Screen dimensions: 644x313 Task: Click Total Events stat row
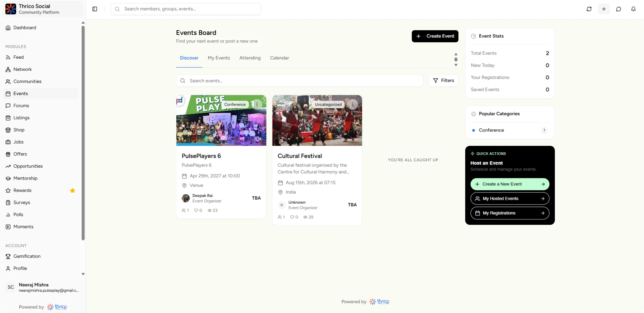[x=510, y=53]
